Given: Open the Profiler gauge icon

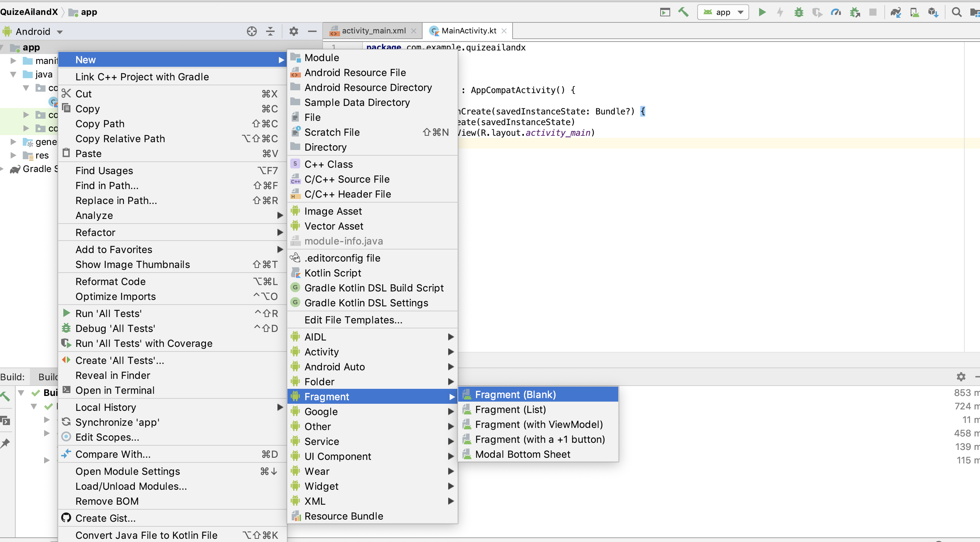Looking at the screenshot, I should (x=836, y=12).
